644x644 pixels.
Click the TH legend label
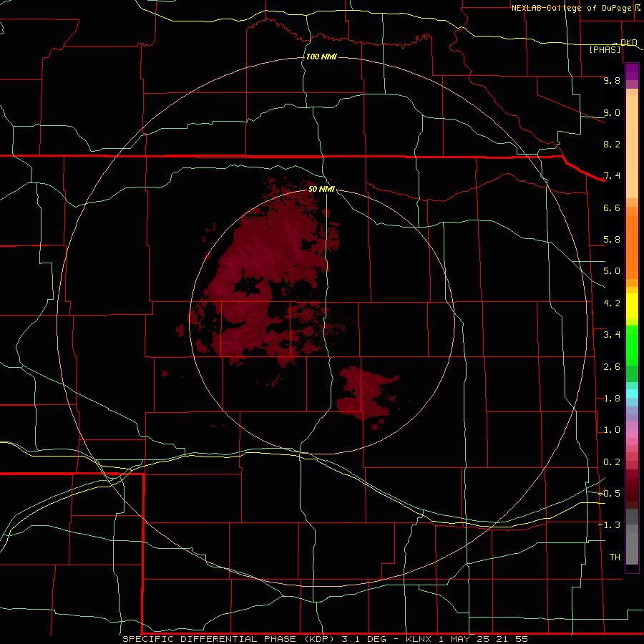(615, 557)
